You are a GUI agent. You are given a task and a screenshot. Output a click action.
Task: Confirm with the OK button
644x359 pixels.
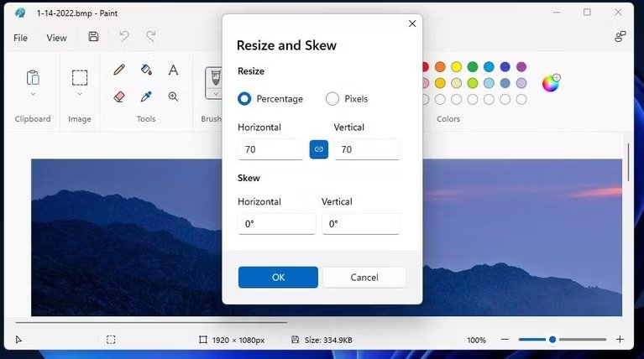click(278, 278)
